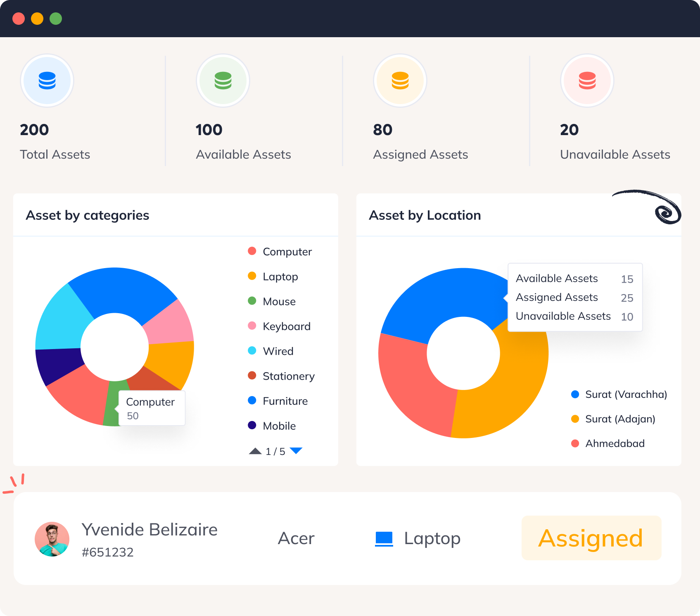The height and width of the screenshot is (616, 700).
Task: Click the green macOS zoom dot
Action: [56, 18]
